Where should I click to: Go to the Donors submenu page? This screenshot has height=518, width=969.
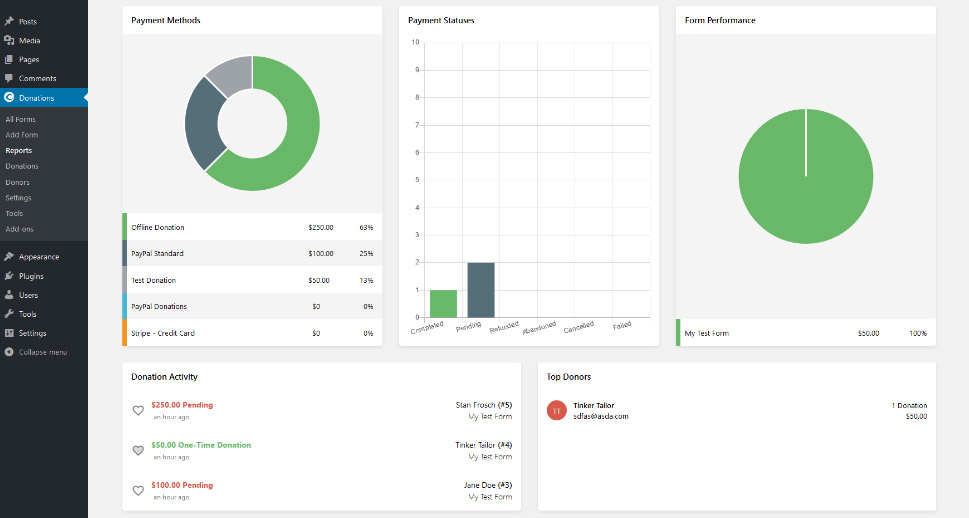[x=18, y=182]
